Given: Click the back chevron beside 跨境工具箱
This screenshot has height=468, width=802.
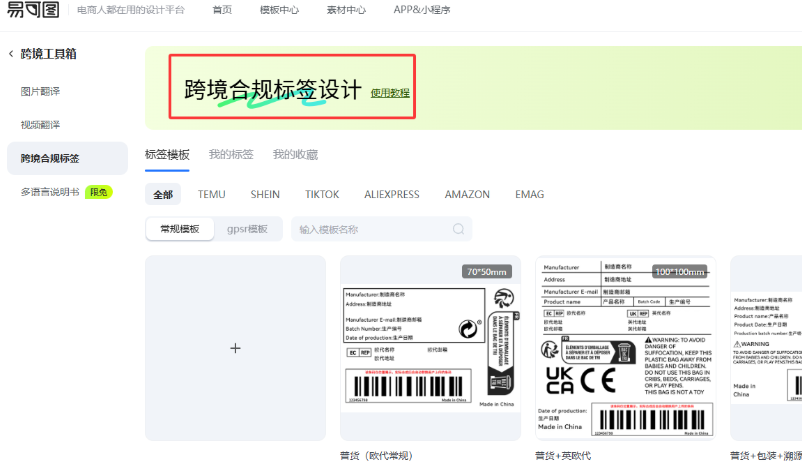Looking at the screenshot, I should click(11, 54).
